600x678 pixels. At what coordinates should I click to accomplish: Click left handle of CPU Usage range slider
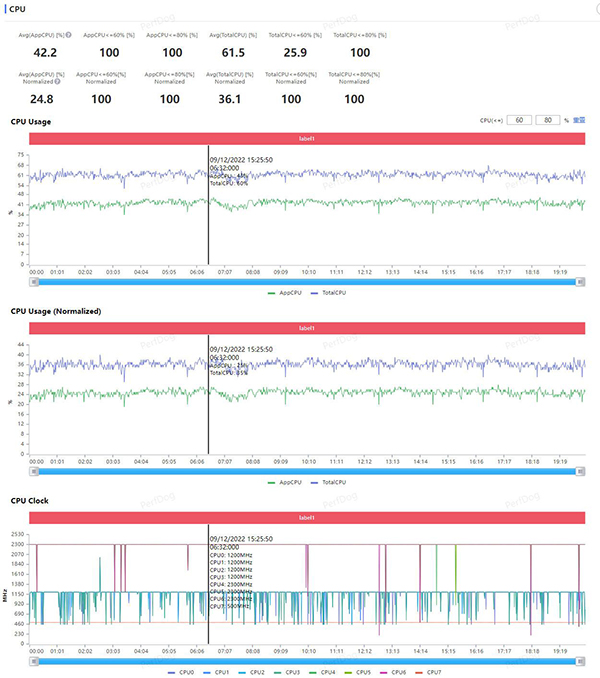[x=33, y=282]
